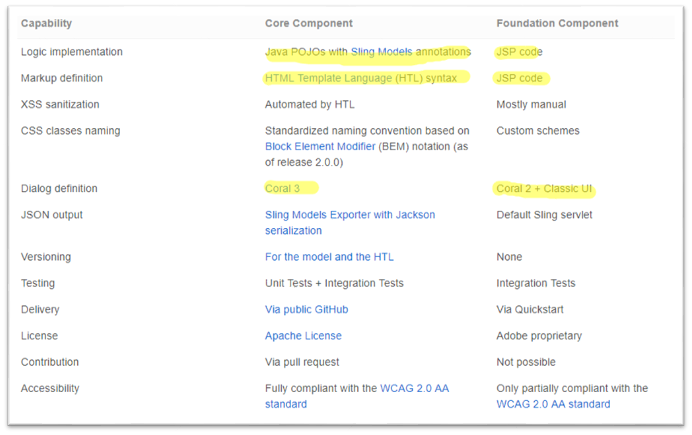Open WCAG 2.0 AA link in Core Component column
The width and height of the screenshot is (692, 435).
tap(414, 388)
